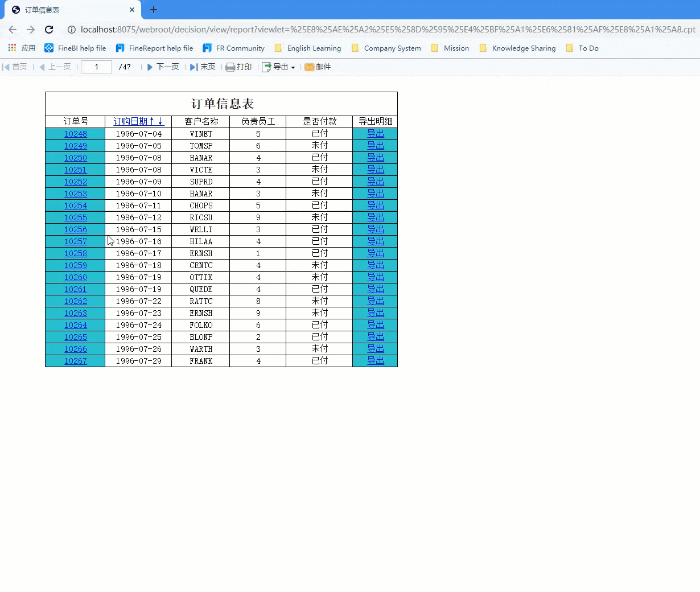
Task: Click the 邮件 email button
Action: (x=318, y=67)
